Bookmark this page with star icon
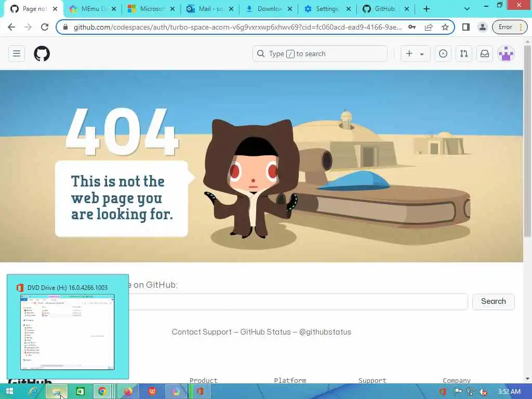This screenshot has height=399, width=532. [x=445, y=27]
